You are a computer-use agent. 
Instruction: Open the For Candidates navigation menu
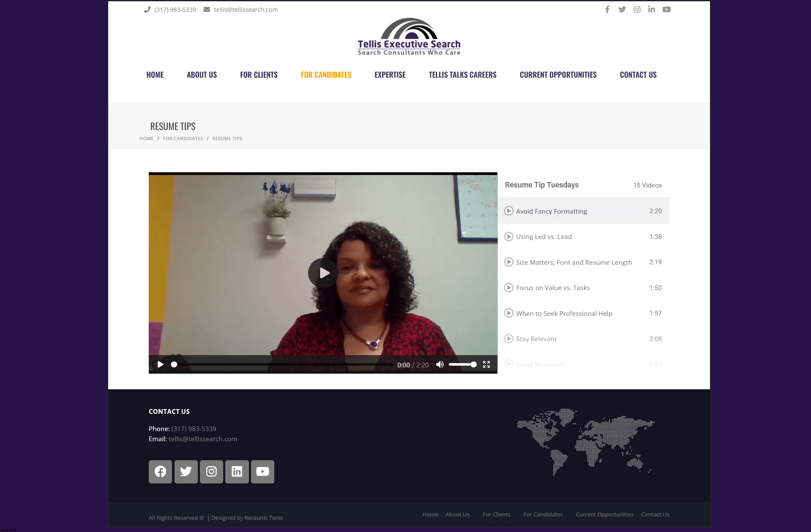pos(326,75)
